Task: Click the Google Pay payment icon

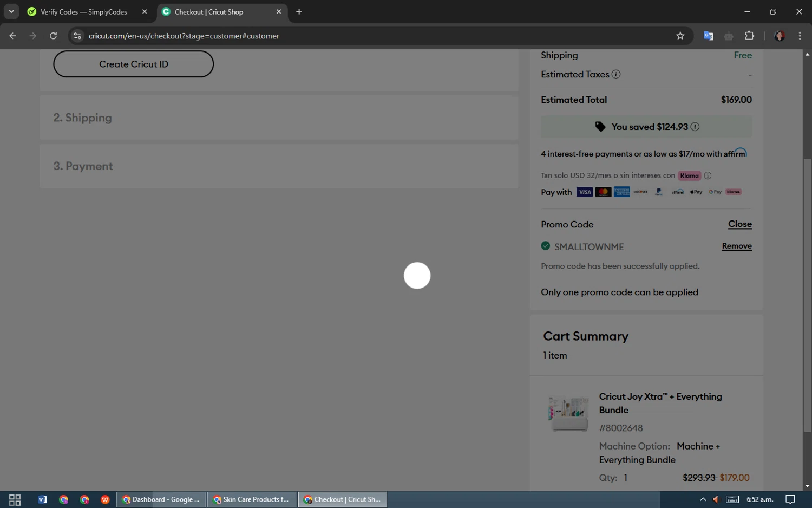Action: [x=715, y=192]
